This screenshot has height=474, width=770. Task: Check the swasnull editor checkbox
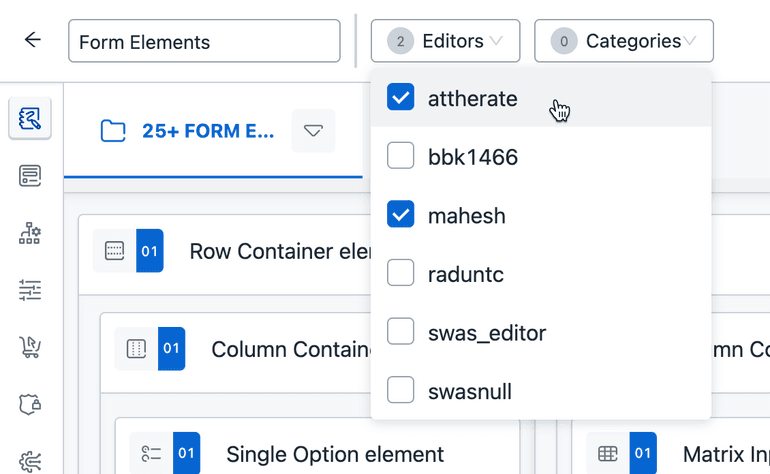tap(400, 390)
